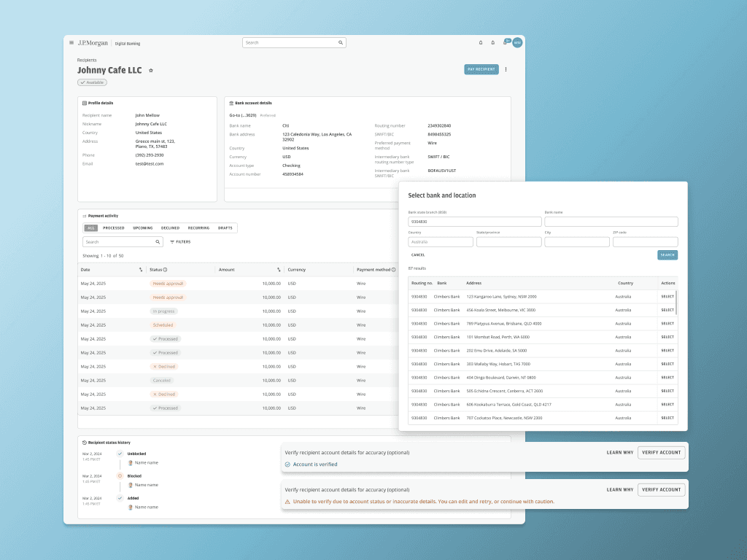Click the Recipients breadcrumb link
This screenshot has height=560, width=747.
pos(87,60)
